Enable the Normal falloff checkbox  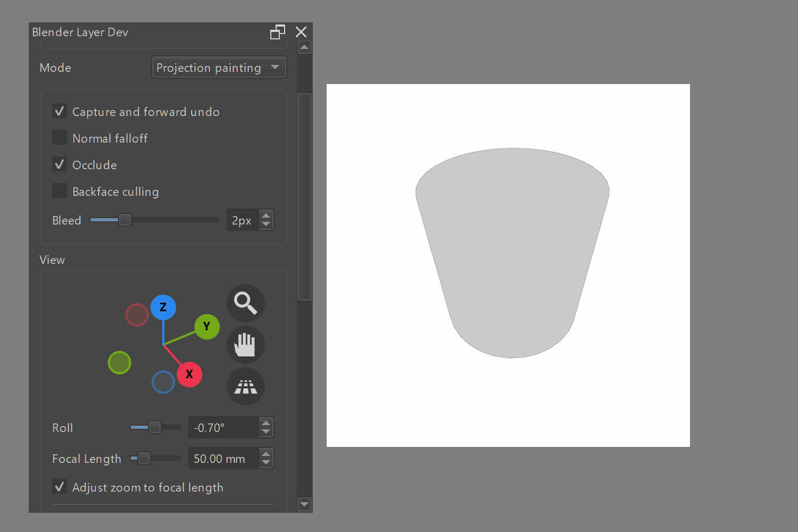(x=60, y=138)
